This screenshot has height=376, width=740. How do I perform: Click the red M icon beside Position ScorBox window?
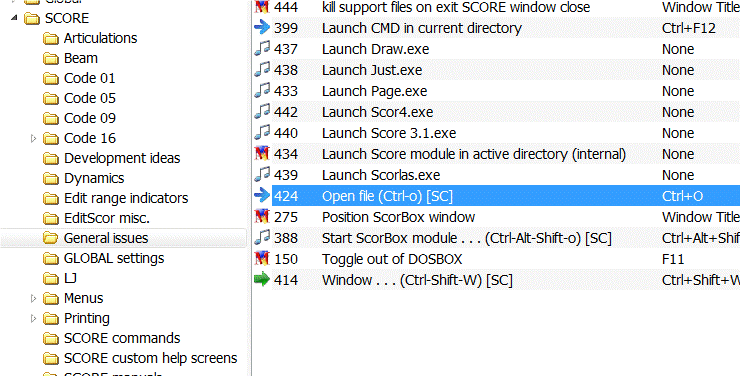tap(262, 217)
